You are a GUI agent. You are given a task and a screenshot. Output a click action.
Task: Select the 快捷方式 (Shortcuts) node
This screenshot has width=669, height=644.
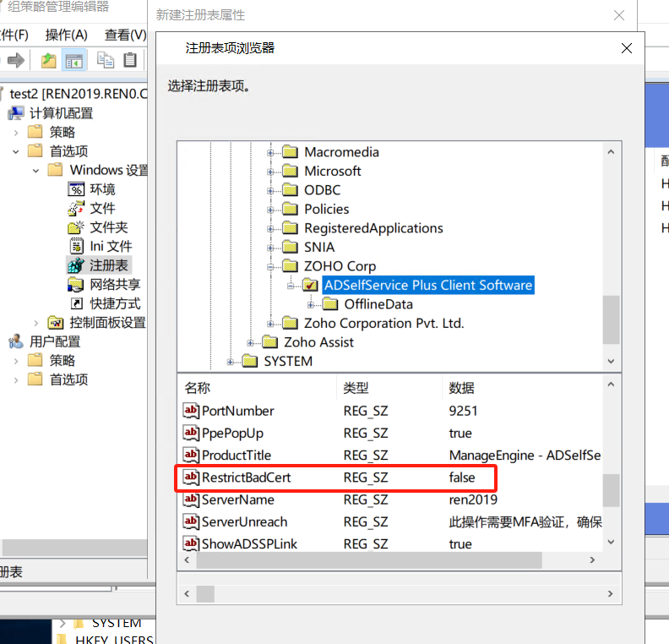coord(115,303)
